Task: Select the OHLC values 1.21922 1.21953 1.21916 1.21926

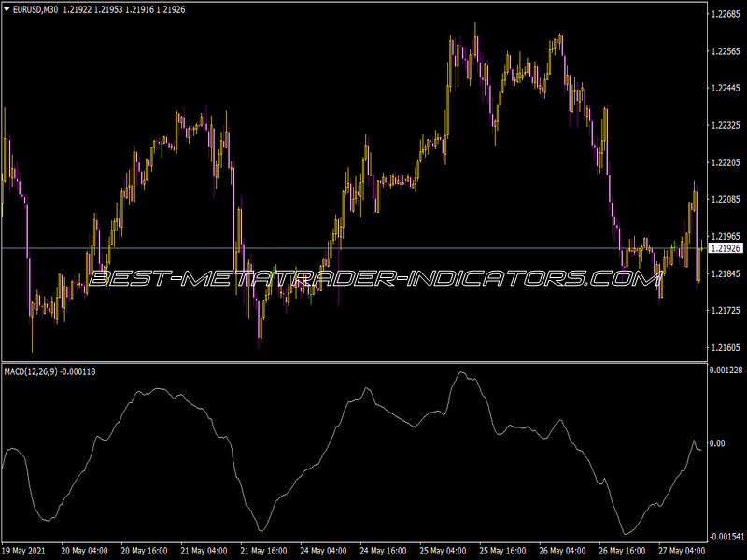Action: click(124, 10)
